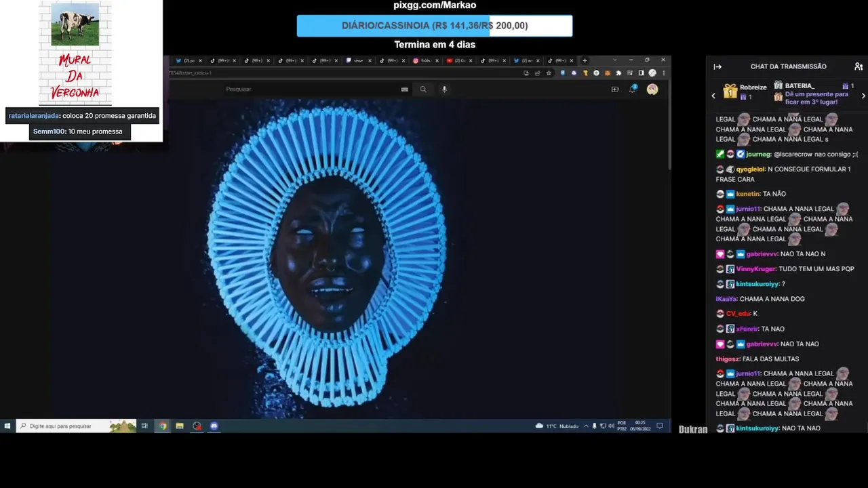Open the on-screen keyboard icon in search
The height and width of the screenshot is (488, 868).
pyautogui.click(x=405, y=89)
